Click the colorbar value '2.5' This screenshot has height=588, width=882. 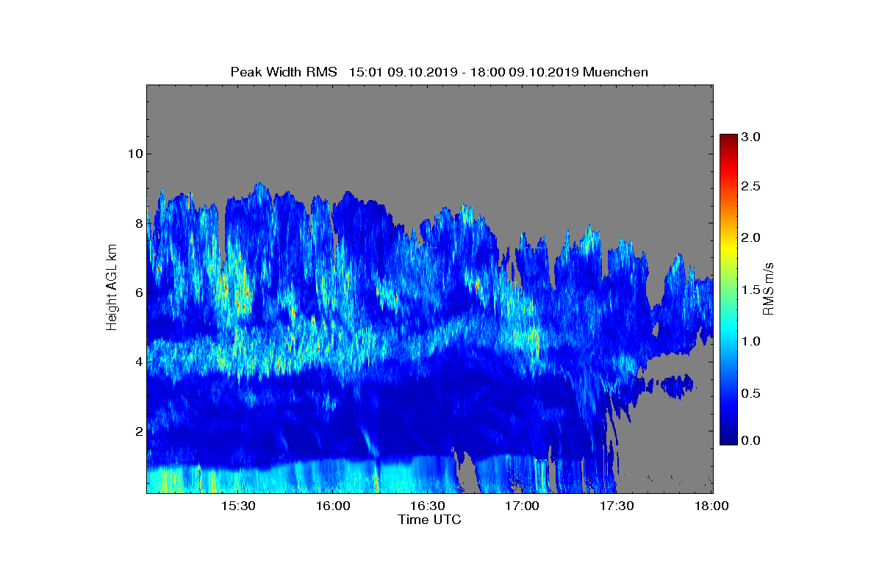point(752,187)
